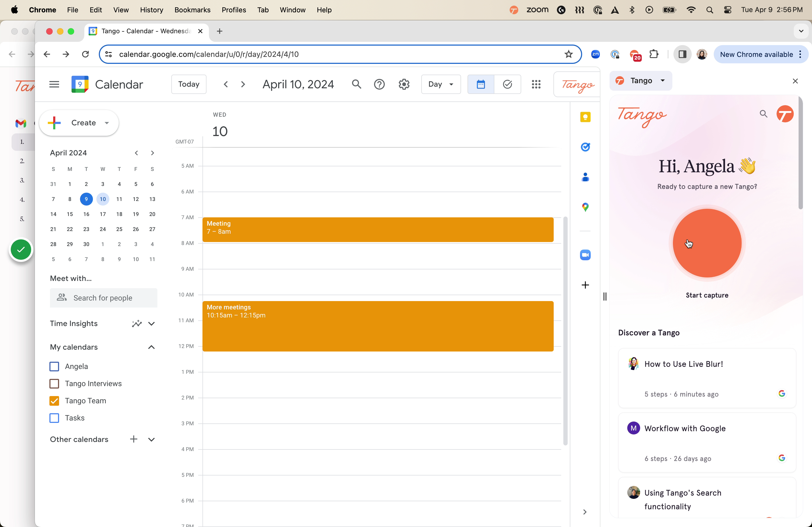This screenshot has width=812, height=527.
Task: Add other calendars with the plus icon
Action: click(x=134, y=439)
